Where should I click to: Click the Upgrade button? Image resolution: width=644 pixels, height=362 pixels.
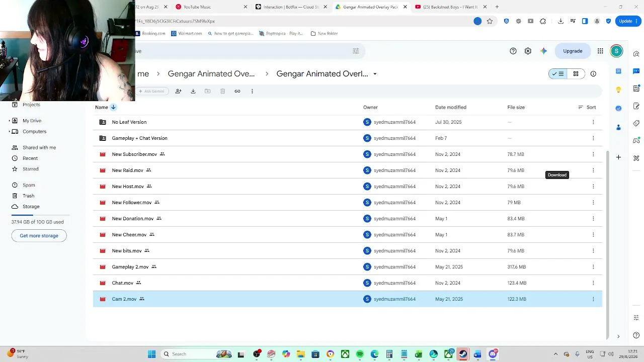573,51
